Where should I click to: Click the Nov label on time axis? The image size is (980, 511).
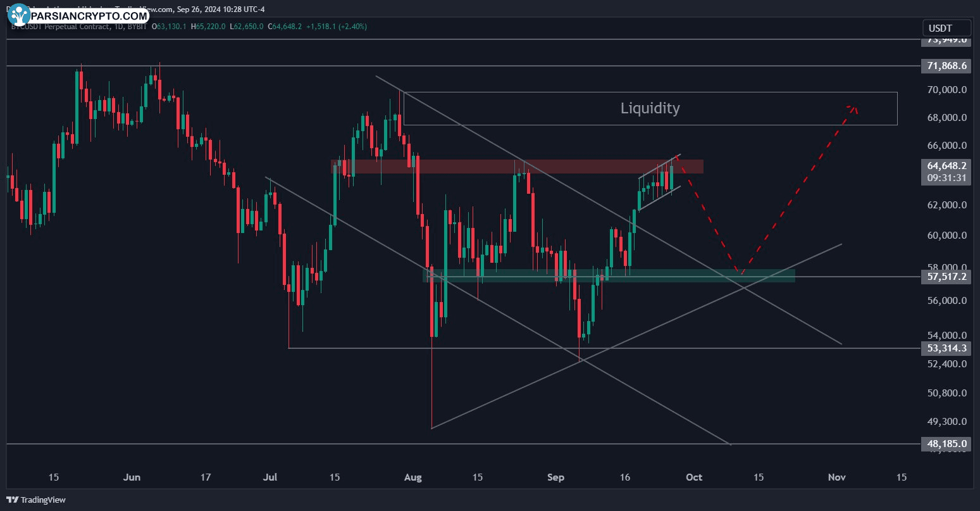836,477
